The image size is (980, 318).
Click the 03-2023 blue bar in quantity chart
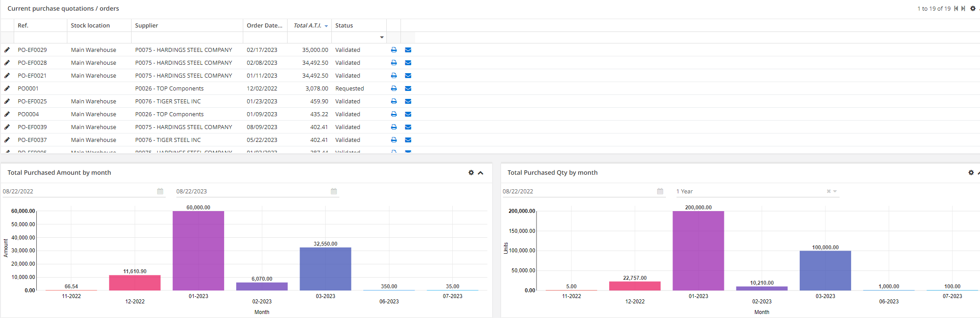[x=825, y=271]
